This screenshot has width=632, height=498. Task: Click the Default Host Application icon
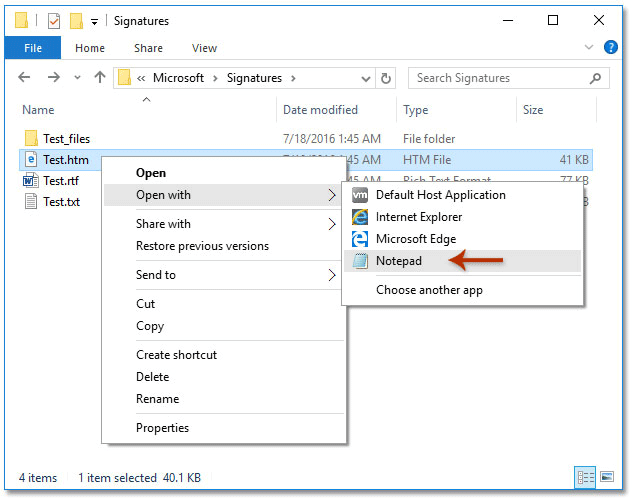[x=359, y=195]
